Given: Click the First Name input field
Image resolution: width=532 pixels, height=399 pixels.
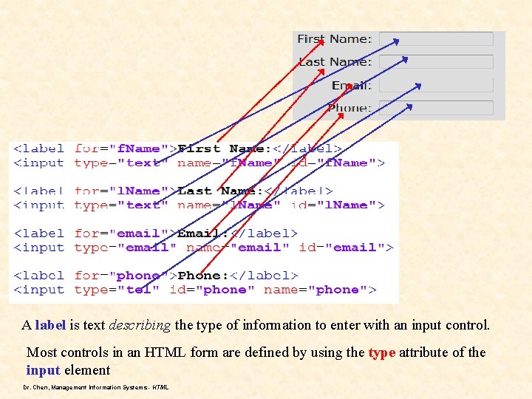Looking at the screenshot, I should (x=436, y=38).
